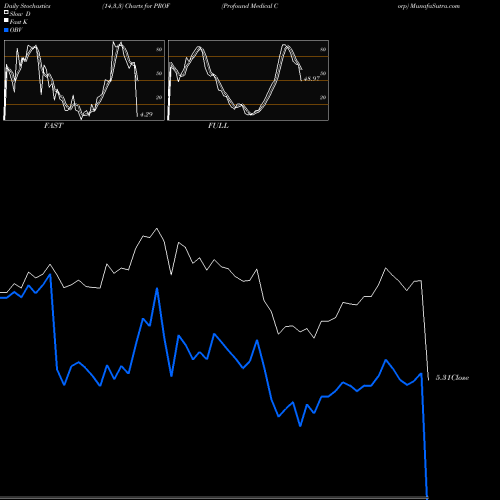Viewport: 500px width, 500px height.
Task: Click the OBV legend text
Action: point(16,30)
